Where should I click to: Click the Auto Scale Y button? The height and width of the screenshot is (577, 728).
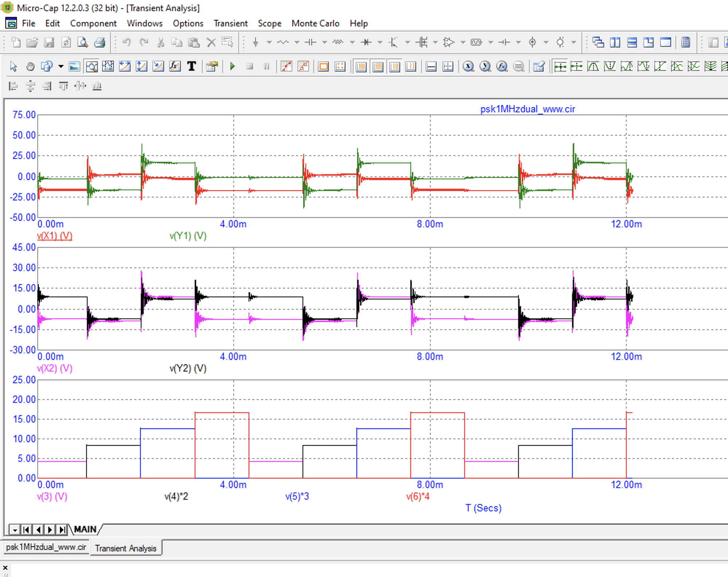pos(485,66)
